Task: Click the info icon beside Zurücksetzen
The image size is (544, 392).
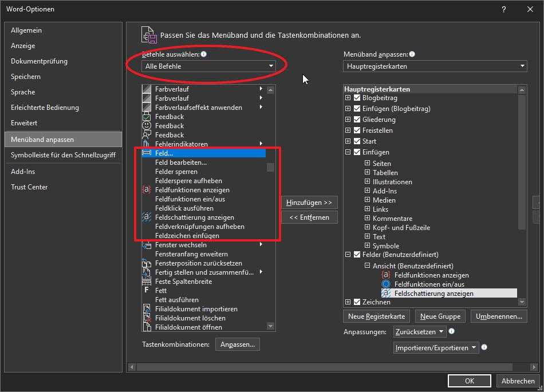Action: pyautogui.click(x=451, y=331)
